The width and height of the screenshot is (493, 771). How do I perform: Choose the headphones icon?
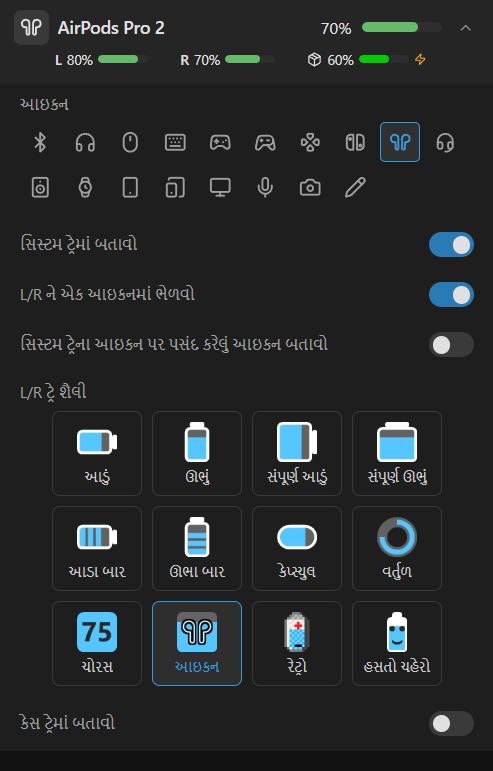(x=85, y=143)
